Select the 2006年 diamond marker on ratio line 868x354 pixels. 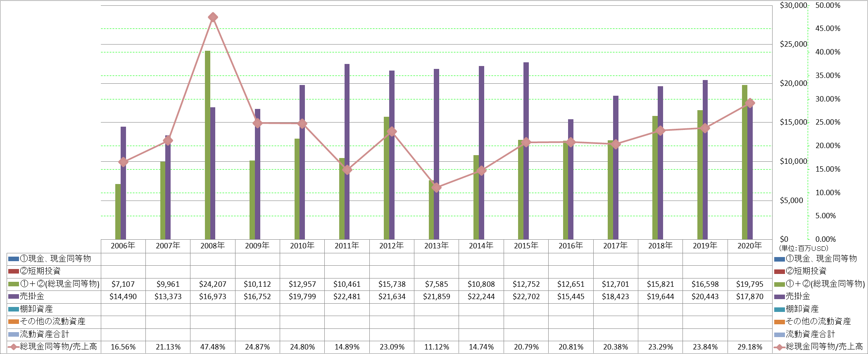(123, 162)
